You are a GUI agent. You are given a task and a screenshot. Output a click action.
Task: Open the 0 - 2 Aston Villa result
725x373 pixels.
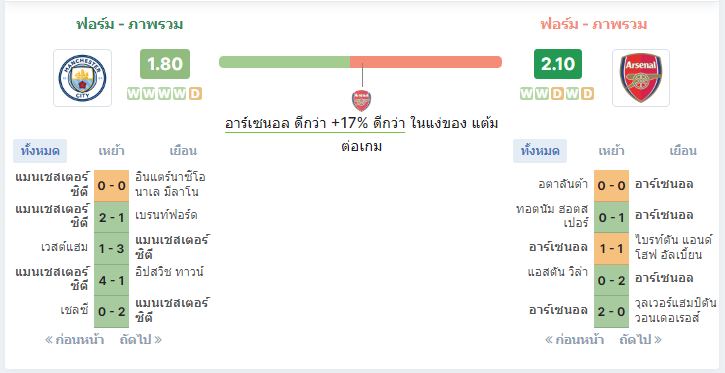click(x=611, y=280)
